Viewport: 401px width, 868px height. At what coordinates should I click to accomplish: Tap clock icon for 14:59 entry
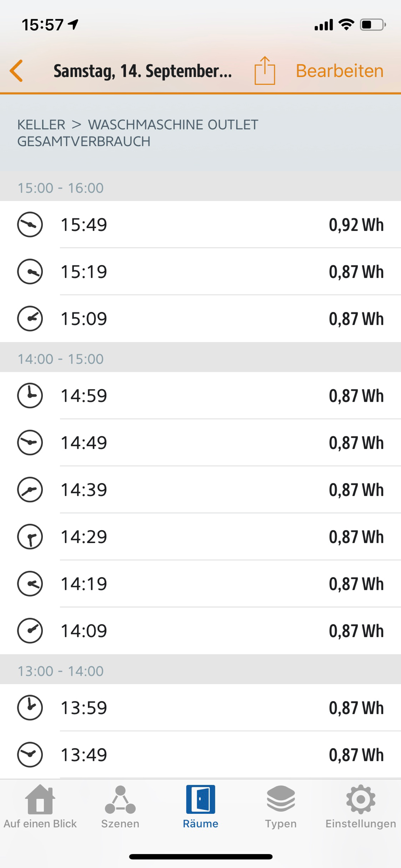[x=30, y=396]
